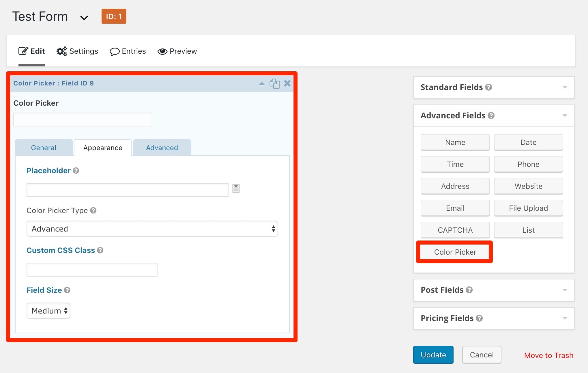Switch to the General tab
The height and width of the screenshot is (373, 588).
[44, 147]
